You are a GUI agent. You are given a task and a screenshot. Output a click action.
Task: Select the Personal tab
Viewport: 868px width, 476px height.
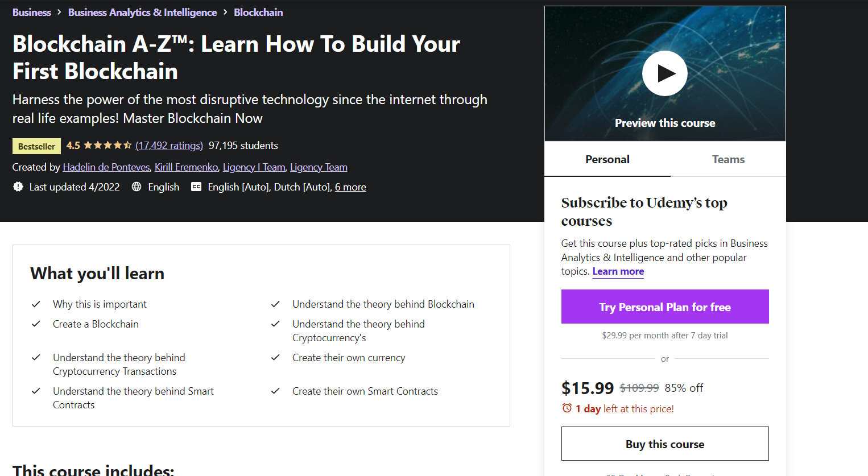(607, 159)
